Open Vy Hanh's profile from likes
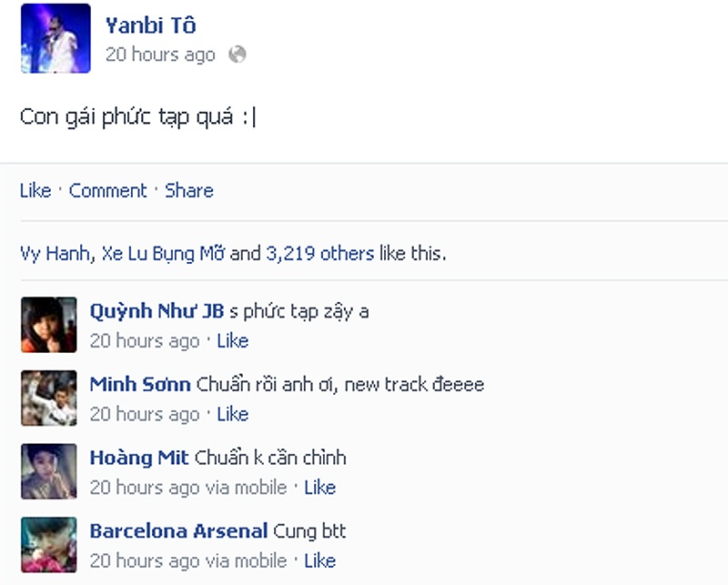 coord(55,254)
